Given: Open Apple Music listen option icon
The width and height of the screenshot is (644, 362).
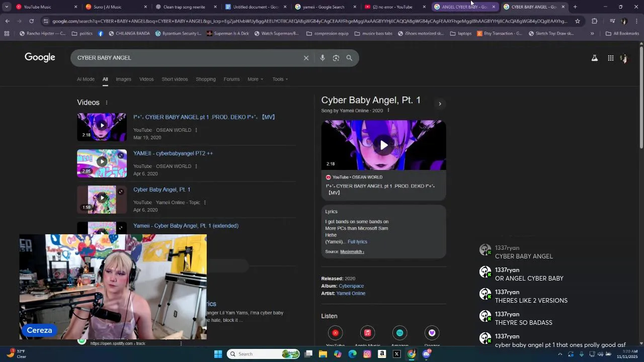Looking at the screenshot, I should pos(367,333).
